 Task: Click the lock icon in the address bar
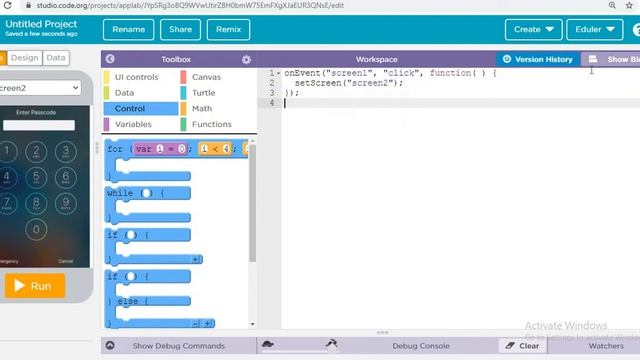[x=28, y=6]
